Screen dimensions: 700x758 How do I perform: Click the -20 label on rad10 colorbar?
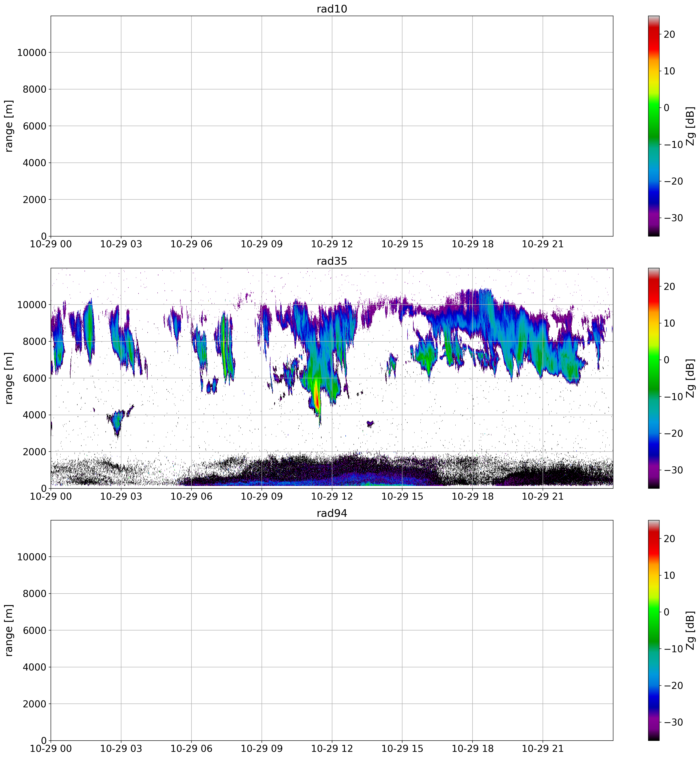[x=674, y=181]
